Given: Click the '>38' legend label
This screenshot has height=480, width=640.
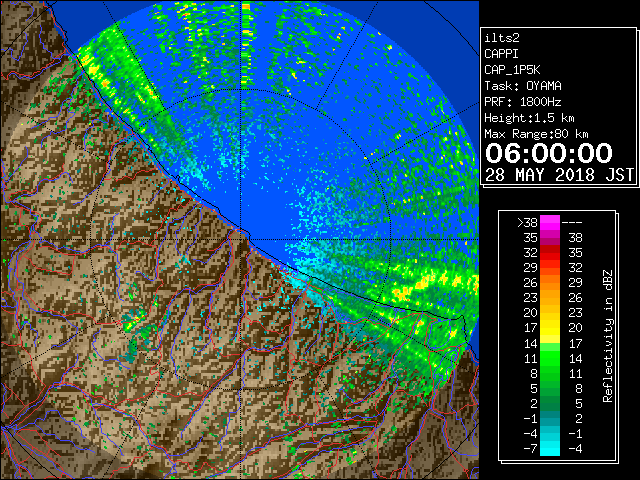Looking at the screenshot, I should click(x=527, y=223).
